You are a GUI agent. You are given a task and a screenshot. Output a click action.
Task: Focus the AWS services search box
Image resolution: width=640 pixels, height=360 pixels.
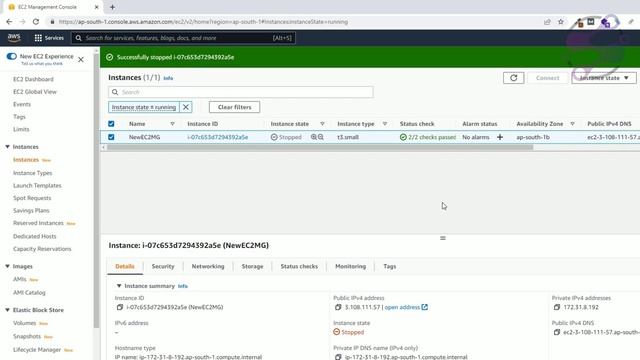(183, 38)
